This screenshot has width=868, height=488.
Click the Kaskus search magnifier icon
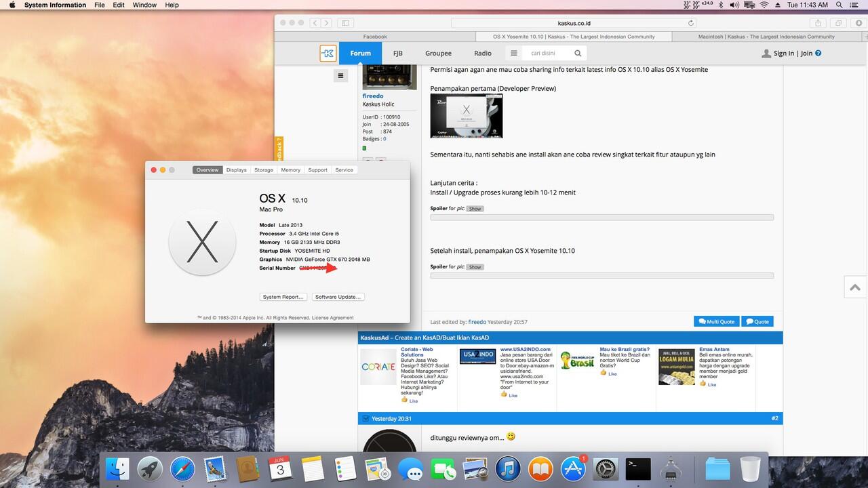click(578, 54)
